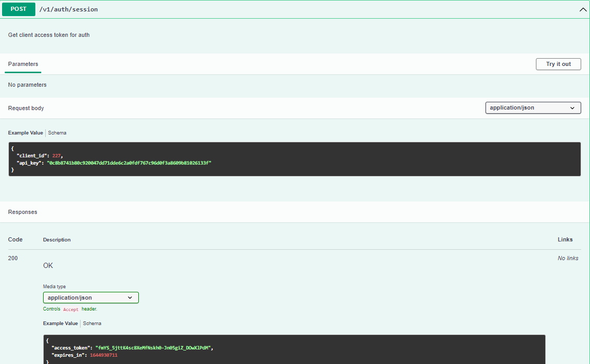Image resolution: width=590 pixels, height=364 pixels.
Task: Select Example Value tab in 200 response
Action: pos(60,323)
